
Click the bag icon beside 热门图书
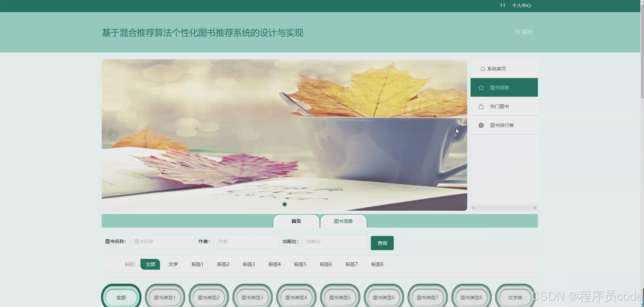[x=481, y=106]
